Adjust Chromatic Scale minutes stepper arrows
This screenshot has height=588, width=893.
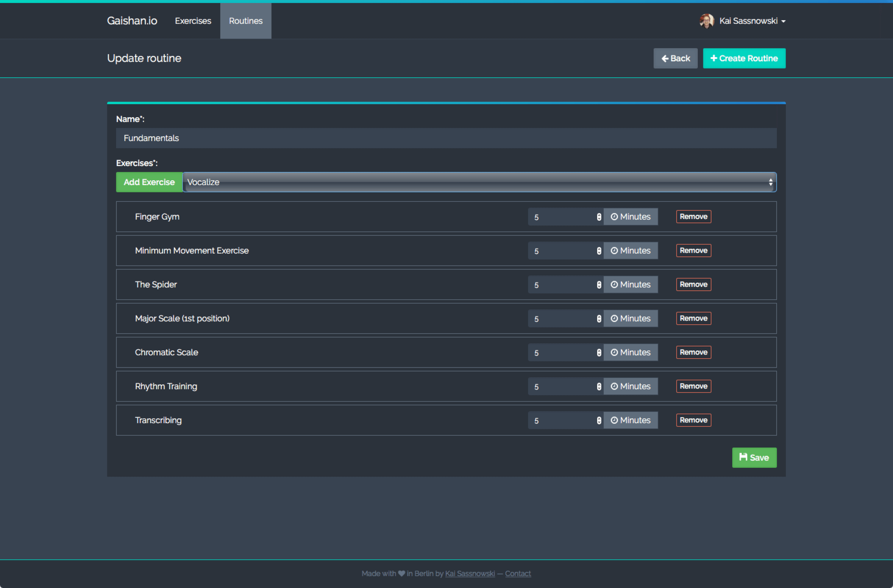599,353
